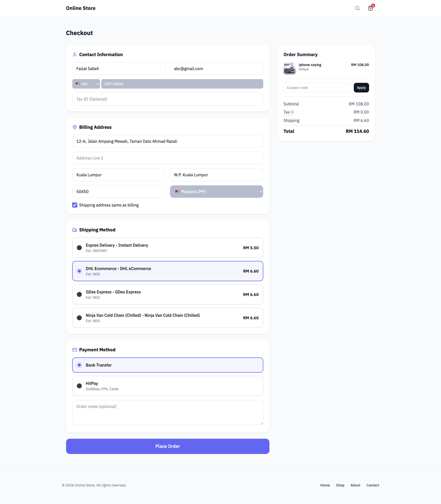The width and height of the screenshot is (441, 504).
Task: Uncheck shipping address same as billing
Action: click(x=74, y=205)
